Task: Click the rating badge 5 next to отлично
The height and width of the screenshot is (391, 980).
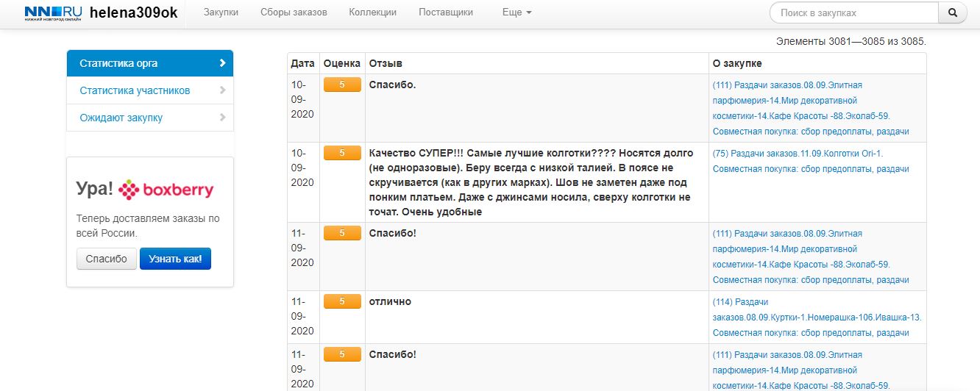Action: pyautogui.click(x=342, y=301)
